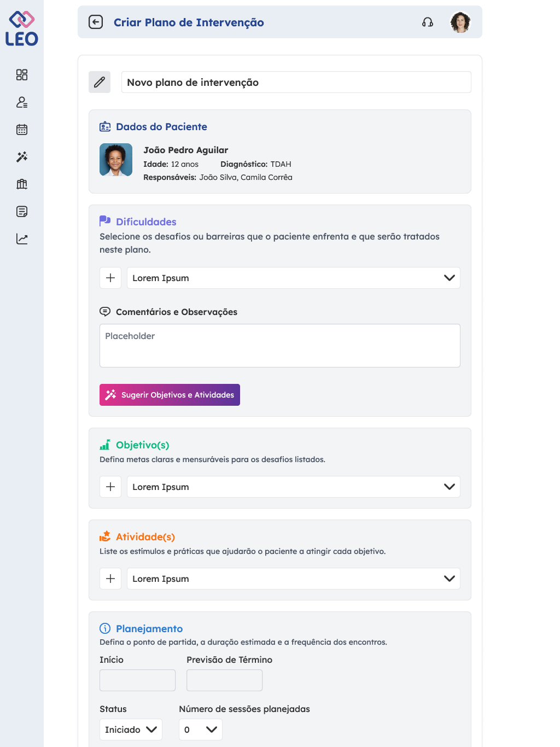Click Sugerir Objetivos e Atividades button

170,395
